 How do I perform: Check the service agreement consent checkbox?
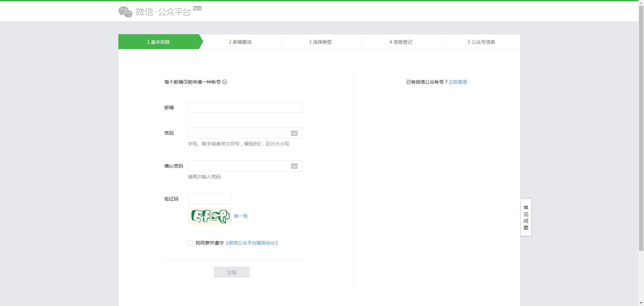click(x=190, y=243)
